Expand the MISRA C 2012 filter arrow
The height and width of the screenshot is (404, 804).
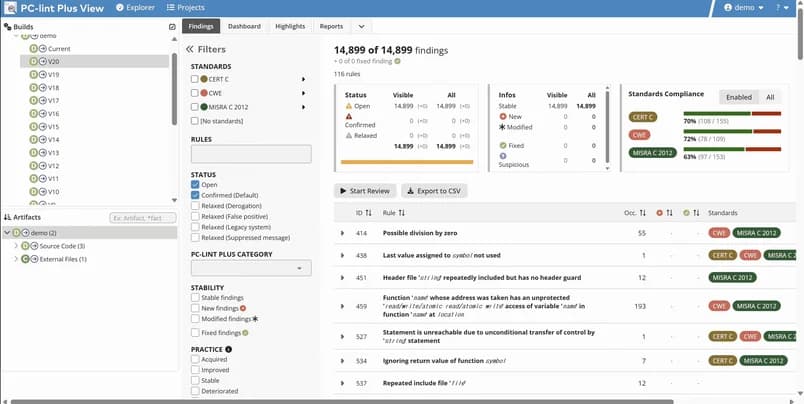304,107
